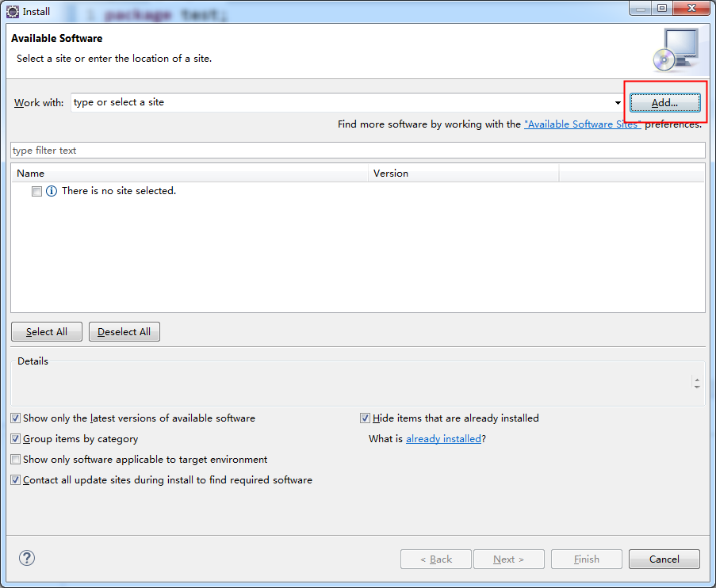This screenshot has width=716, height=588.
Task: Open Available Software Sites preferences link
Action: [x=582, y=124]
